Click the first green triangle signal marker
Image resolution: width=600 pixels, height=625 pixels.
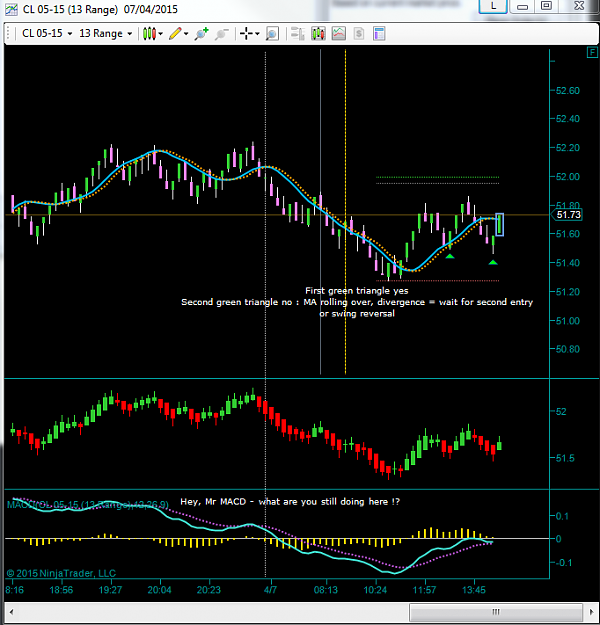coord(450,256)
